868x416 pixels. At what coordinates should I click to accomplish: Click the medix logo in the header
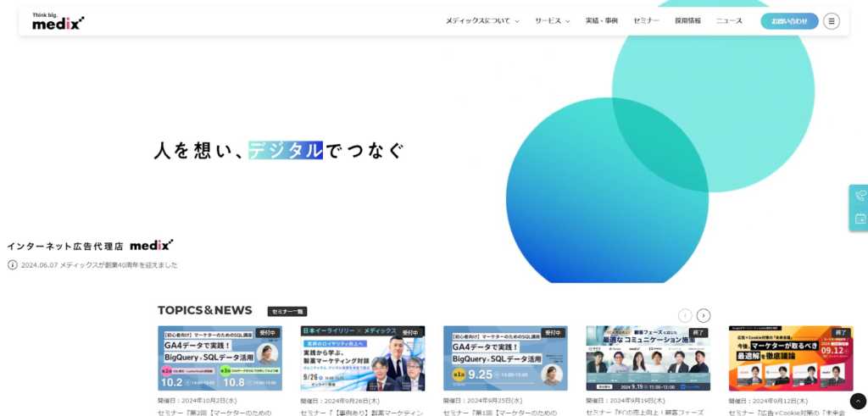58,22
